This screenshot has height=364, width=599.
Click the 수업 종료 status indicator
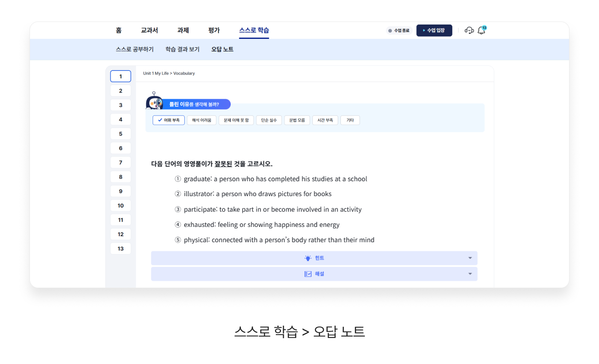click(399, 30)
